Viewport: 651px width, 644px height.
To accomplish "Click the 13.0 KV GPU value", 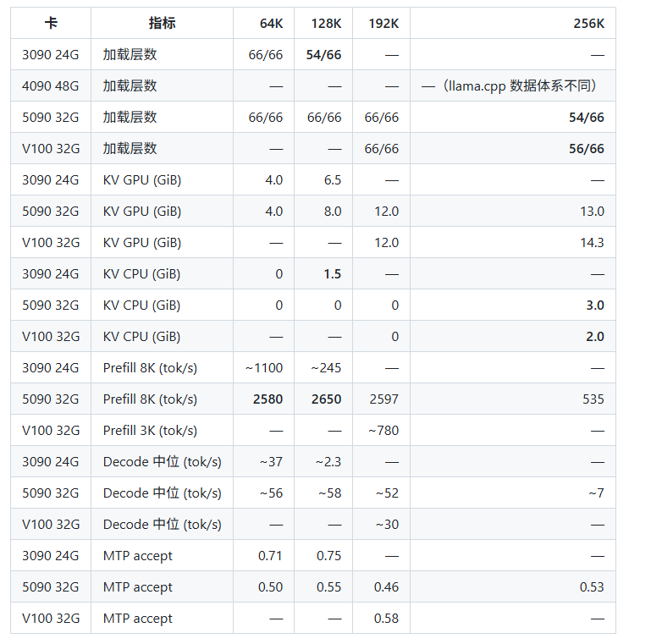I will tap(592, 212).
